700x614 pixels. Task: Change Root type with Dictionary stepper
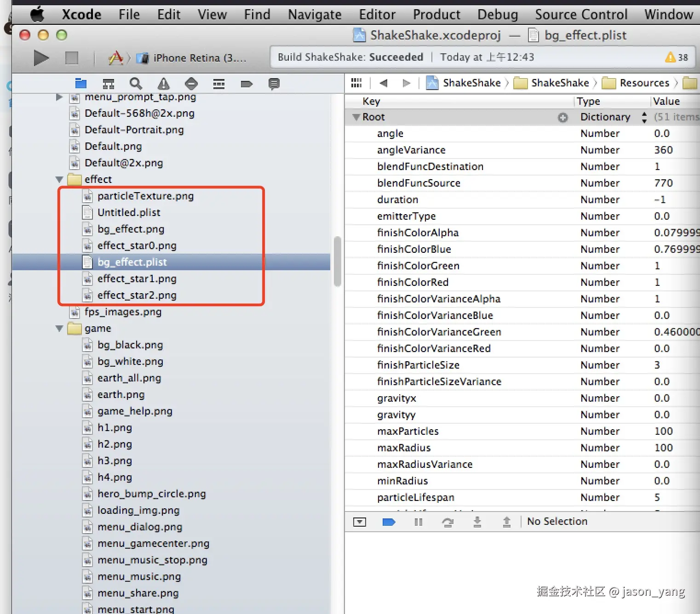click(x=644, y=117)
